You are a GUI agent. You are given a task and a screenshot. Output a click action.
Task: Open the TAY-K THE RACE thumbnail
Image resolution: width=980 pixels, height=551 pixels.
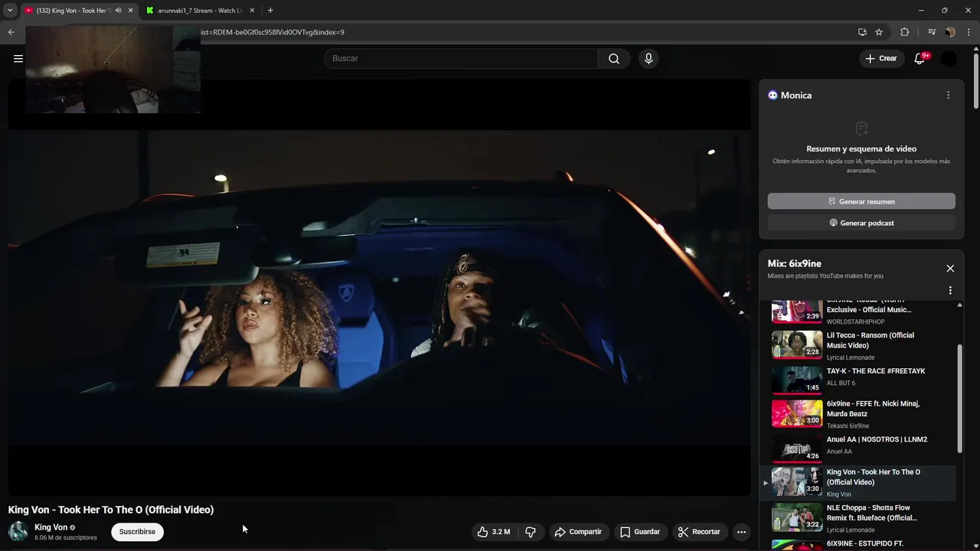click(797, 379)
